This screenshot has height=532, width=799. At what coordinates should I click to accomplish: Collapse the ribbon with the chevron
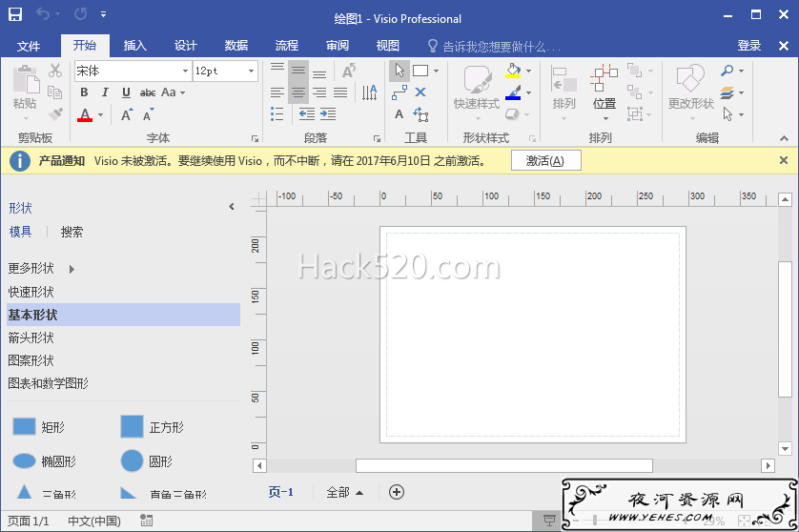click(785, 138)
